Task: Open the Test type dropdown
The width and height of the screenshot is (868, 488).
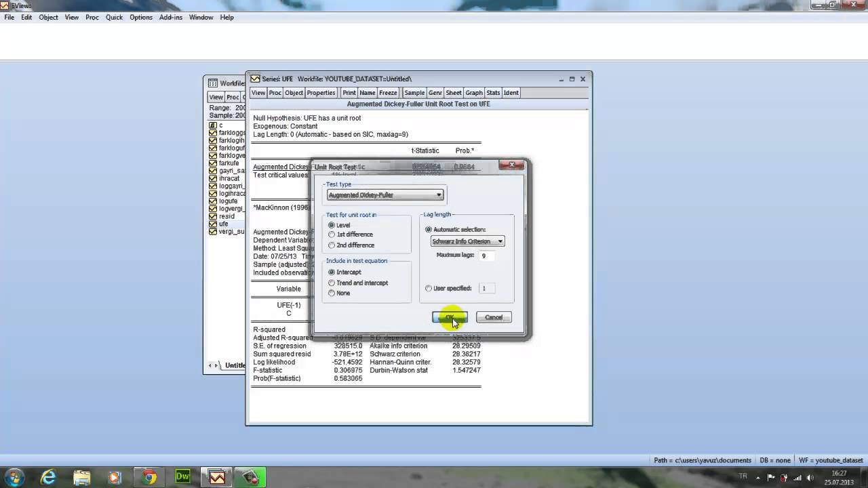Action: (x=385, y=195)
